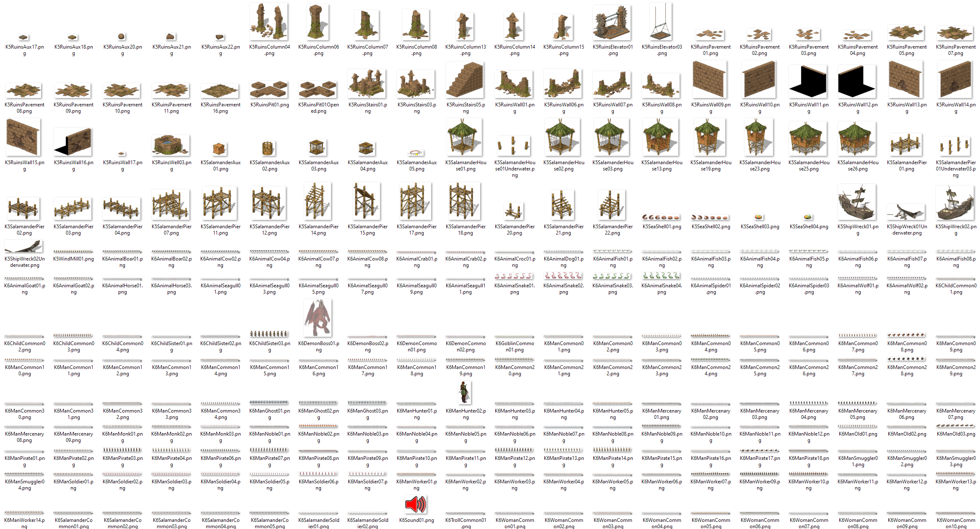980x529 pixels.
Task: Select the K6Sound01.png speaker icon
Action: point(416,504)
